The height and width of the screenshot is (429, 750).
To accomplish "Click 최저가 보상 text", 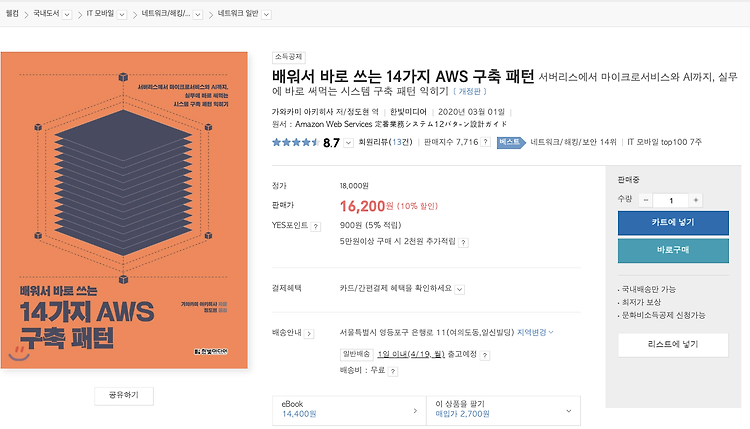I will tap(641, 302).
